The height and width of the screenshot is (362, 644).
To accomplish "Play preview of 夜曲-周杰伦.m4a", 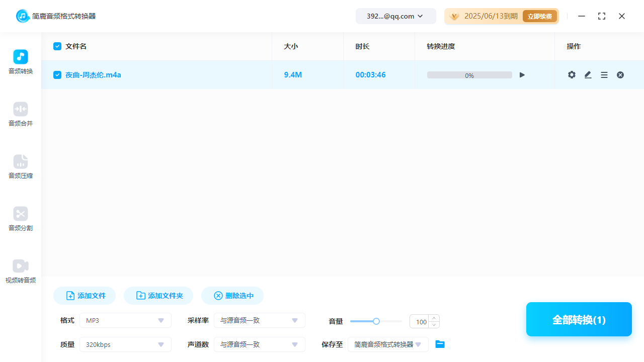I will 522,74.
